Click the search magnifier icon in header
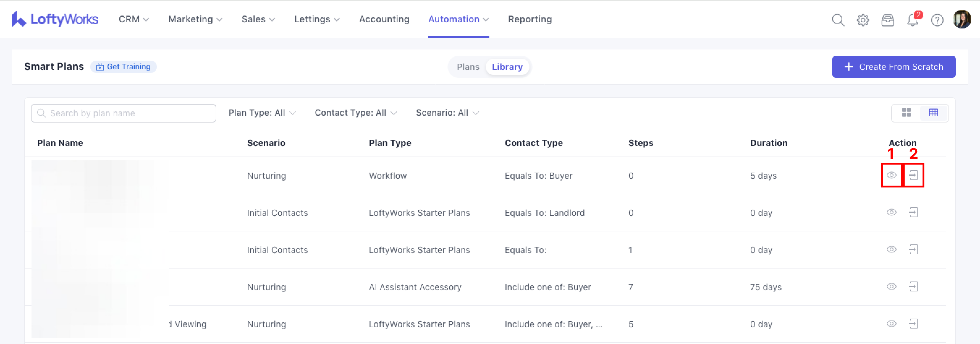 (838, 20)
